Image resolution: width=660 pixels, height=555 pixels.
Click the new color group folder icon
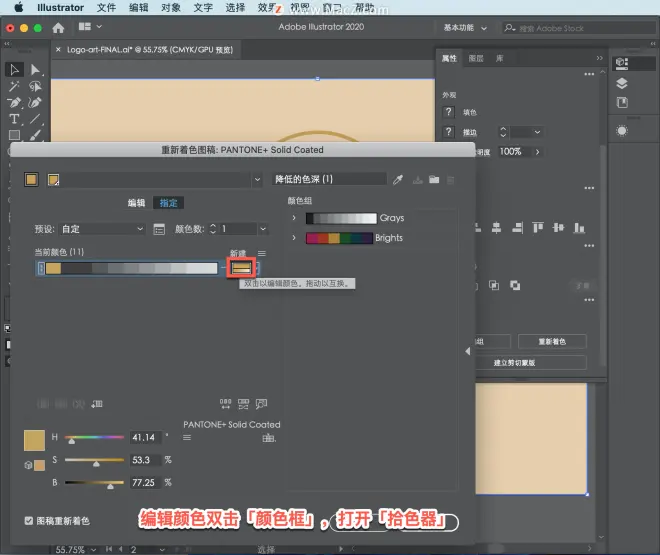[x=434, y=180]
